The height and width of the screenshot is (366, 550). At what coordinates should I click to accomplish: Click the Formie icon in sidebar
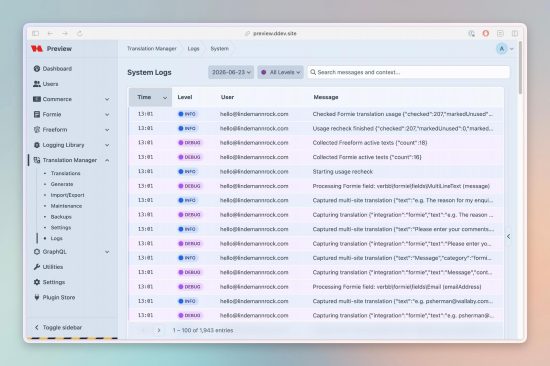click(x=36, y=114)
